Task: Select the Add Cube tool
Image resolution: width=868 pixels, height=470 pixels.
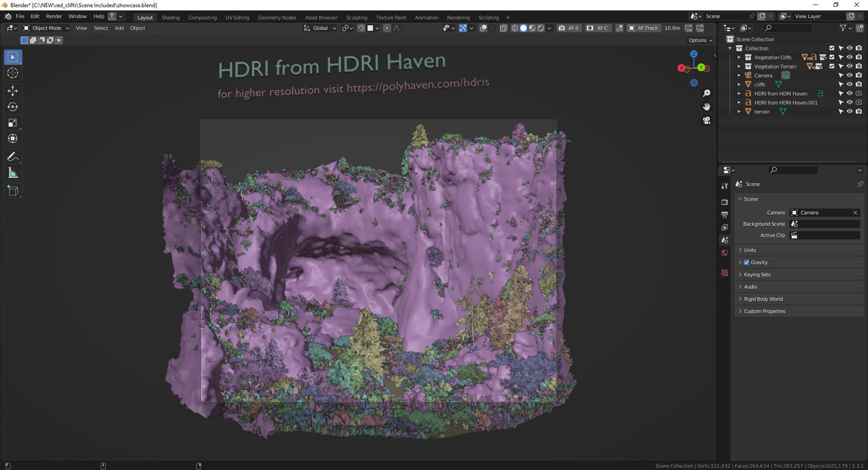Action: coord(13,190)
